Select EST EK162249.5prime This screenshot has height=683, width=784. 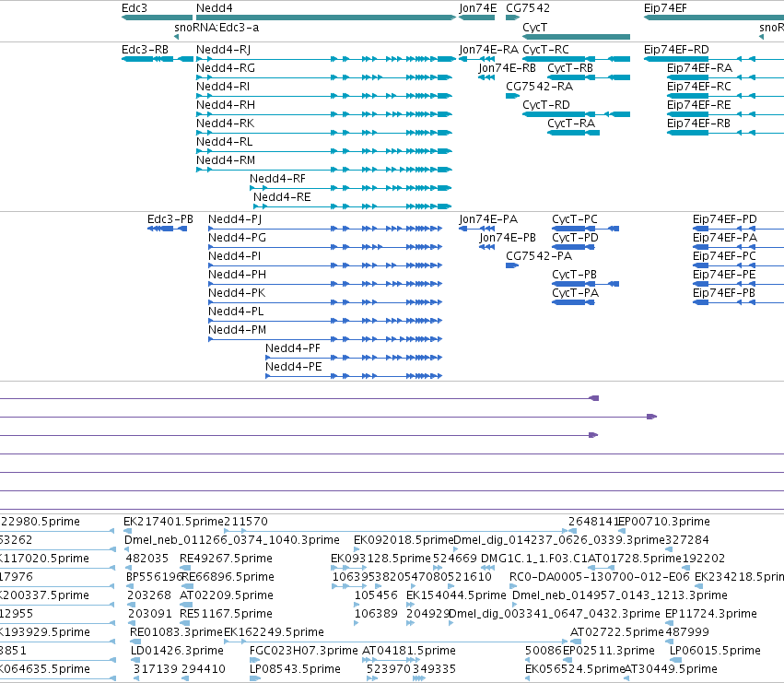coord(274,632)
